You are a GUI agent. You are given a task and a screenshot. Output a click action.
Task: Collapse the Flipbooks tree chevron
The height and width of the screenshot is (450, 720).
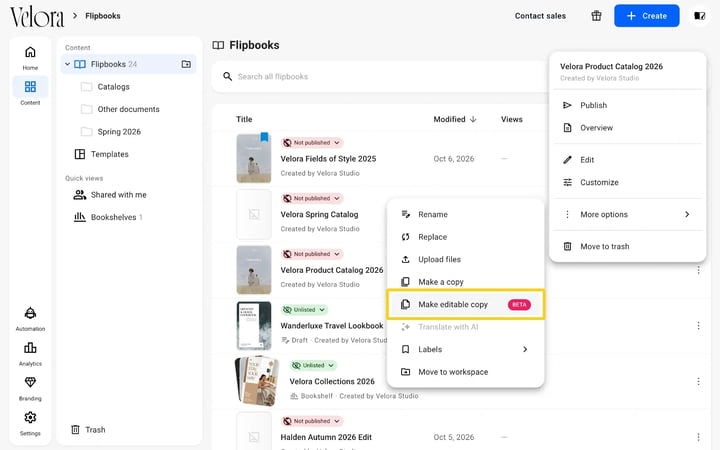pyautogui.click(x=68, y=64)
